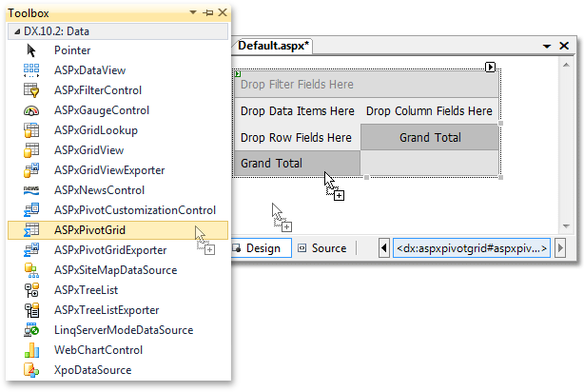The height and width of the screenshot is (392, 584).
Task: Click Drop Data Items Here area
Action: click(x=297, y=111)
